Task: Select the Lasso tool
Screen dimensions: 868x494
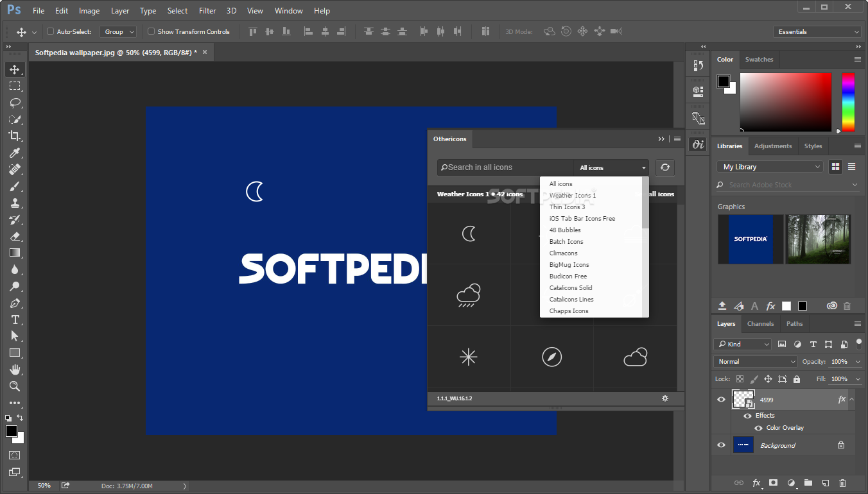Action: point(15,103)
